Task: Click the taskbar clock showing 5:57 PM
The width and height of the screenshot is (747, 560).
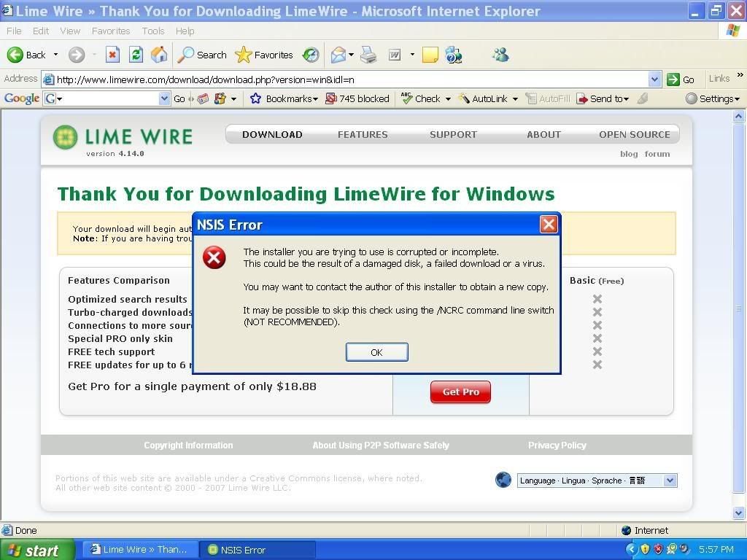Action: coord(716,550)
